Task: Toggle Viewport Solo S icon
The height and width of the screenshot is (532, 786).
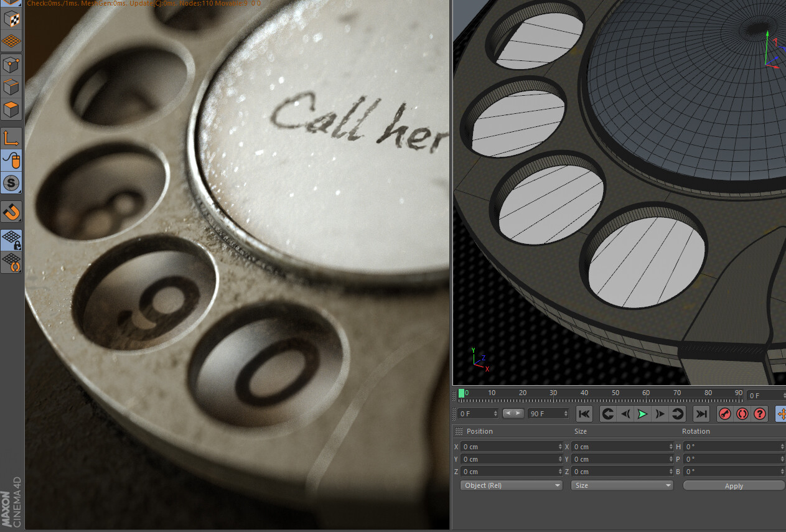Action: (12, 183)
